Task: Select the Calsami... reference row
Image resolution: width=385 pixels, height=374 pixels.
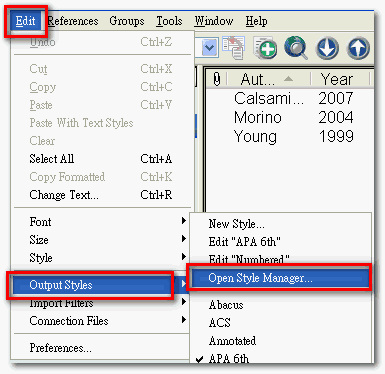Action: pyautogui.click(x=289, y=98)
